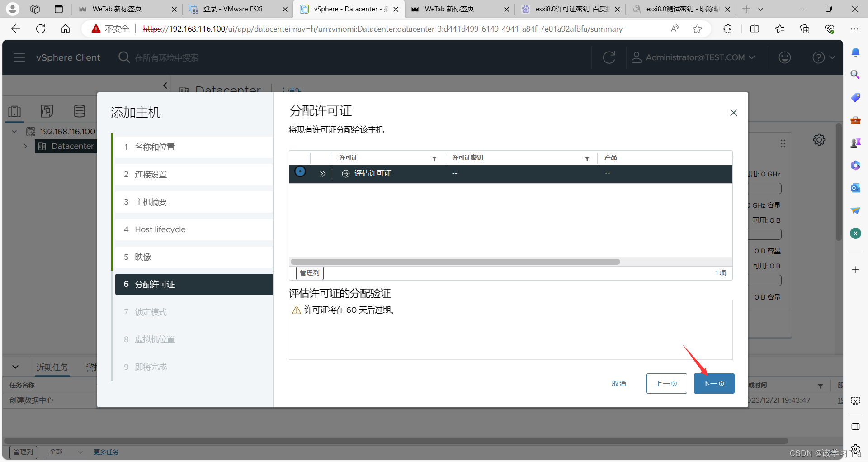
Task: Open browser extensions puzzle icon
Action: click(727, 29)
